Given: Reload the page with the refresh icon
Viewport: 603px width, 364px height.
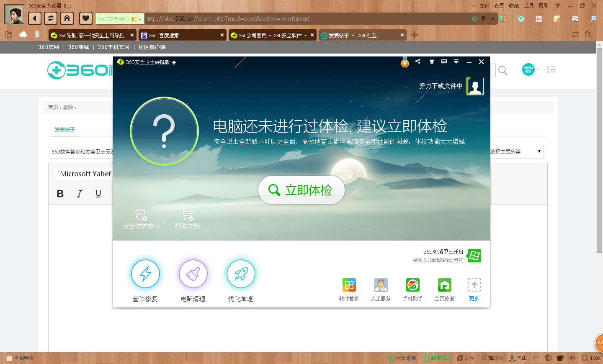Looking at the screenshot, I should coord(51,18).
